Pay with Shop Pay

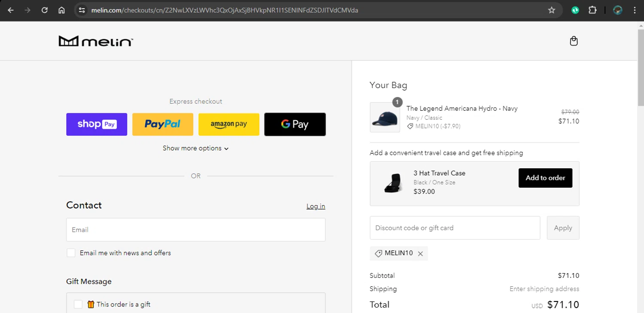(97, 125)
